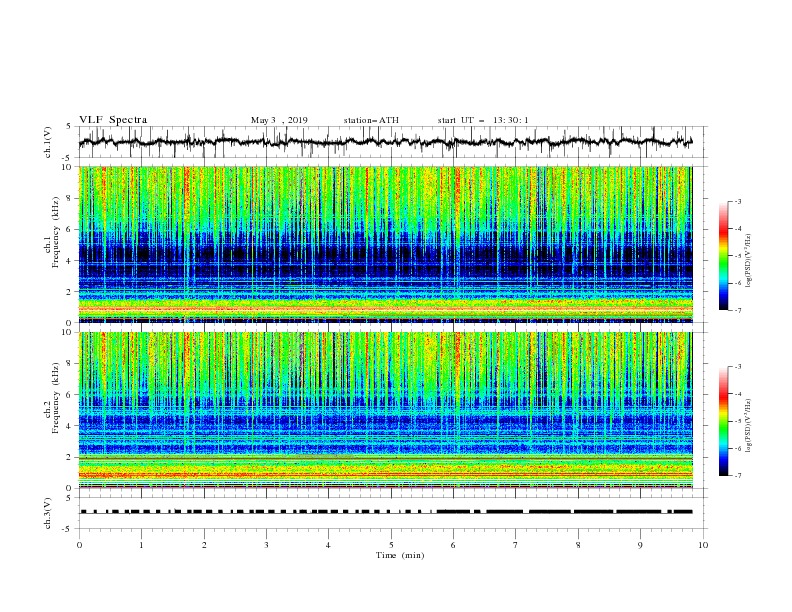This screenshot has height=612, width=792.
Task: Click inside the ch.1 spectrogram panel
Action: click(385, 244)
